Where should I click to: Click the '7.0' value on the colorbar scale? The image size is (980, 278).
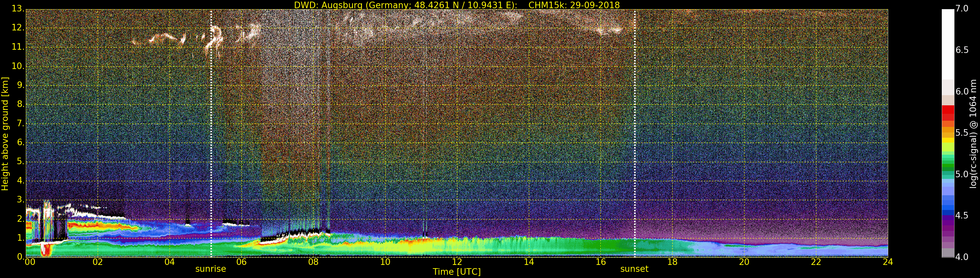962,9
